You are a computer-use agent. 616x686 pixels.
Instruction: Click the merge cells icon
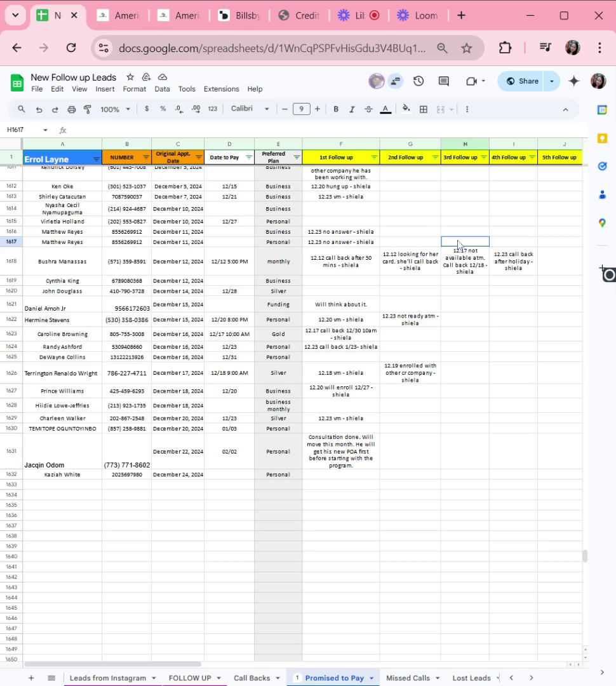441,109
